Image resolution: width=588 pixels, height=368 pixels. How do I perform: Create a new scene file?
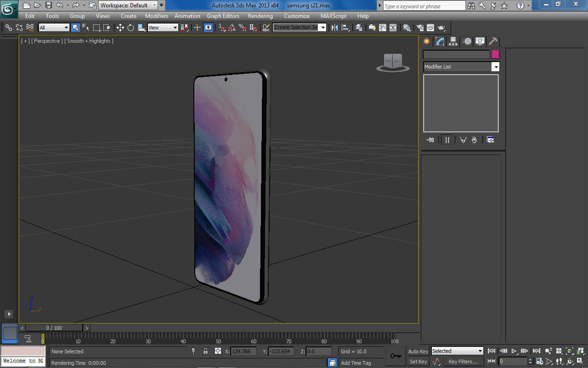coord(26,6)
